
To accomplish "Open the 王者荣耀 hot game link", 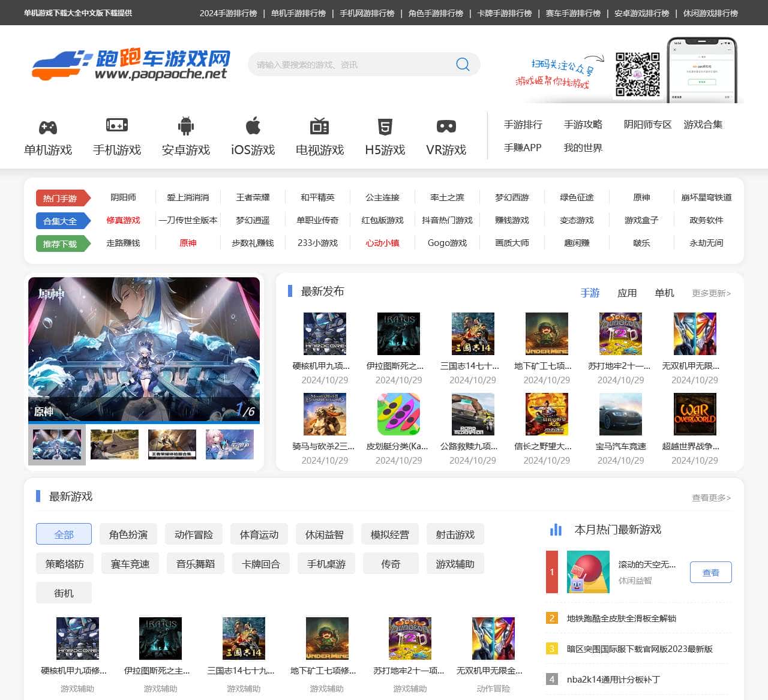I will (x=253, y=197).
